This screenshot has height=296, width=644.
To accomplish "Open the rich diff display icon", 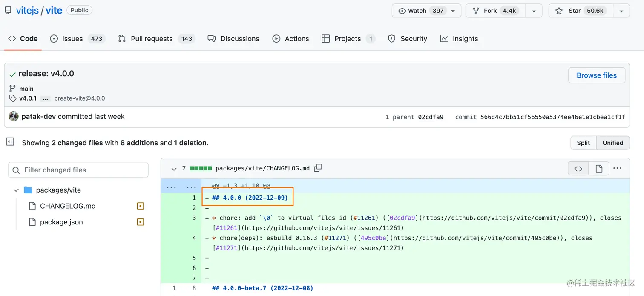I will pos(598,168).
